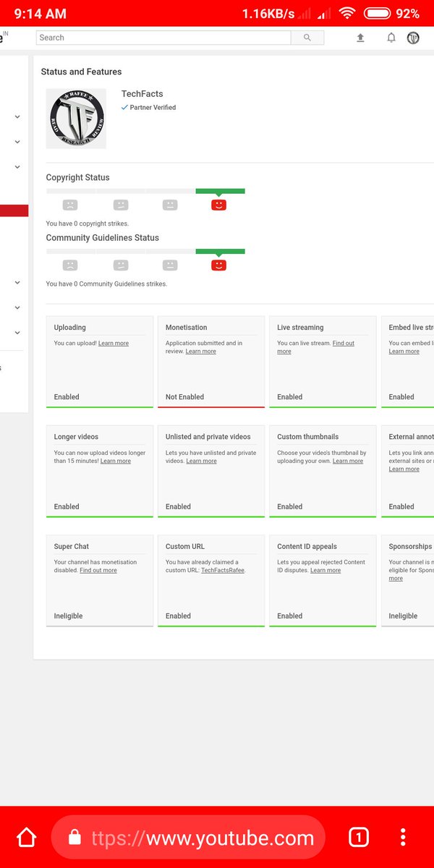Screen dimensions: 434x868
Task: Open the account avatar menu
Action: tap(413, 38)
